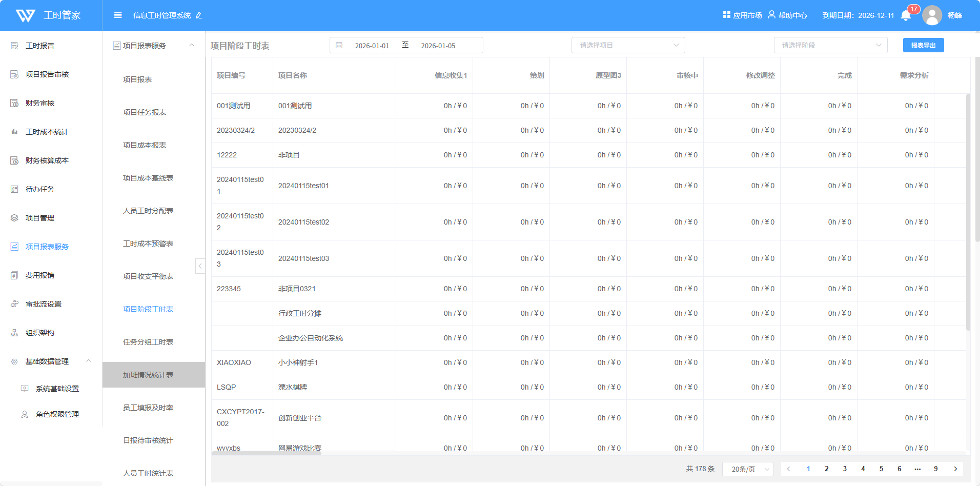This screenshot has height=486, width=980.
Task: Collapse the 项目报表服务 submenu header
Action: click(191, 46)
